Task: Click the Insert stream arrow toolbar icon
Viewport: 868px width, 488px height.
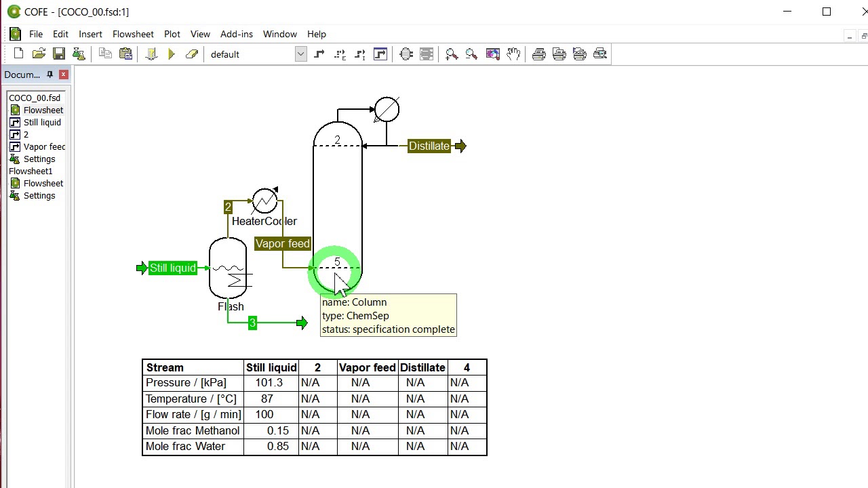Action: point(319,54)
